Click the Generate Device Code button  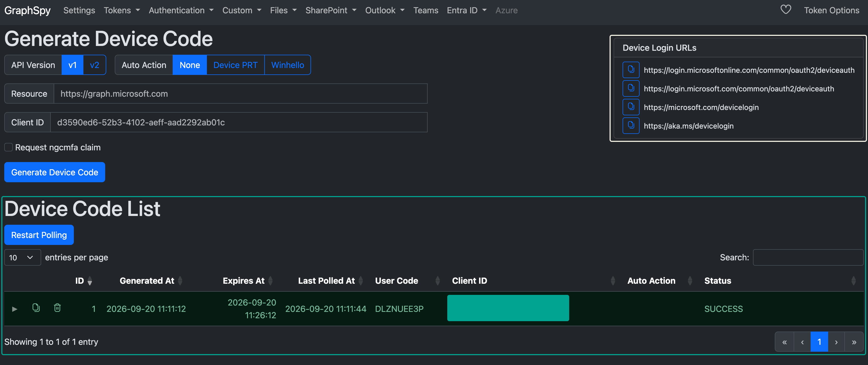click(55, 172)
